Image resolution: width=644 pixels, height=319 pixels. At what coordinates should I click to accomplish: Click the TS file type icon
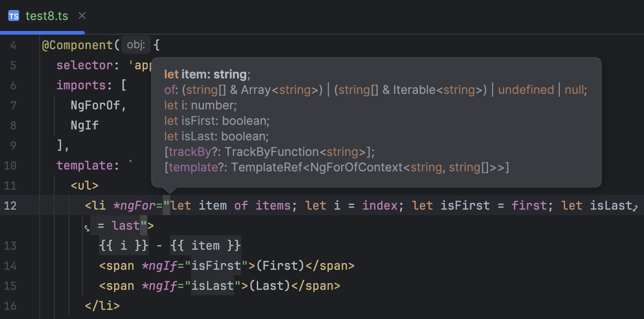pos(13,15)
